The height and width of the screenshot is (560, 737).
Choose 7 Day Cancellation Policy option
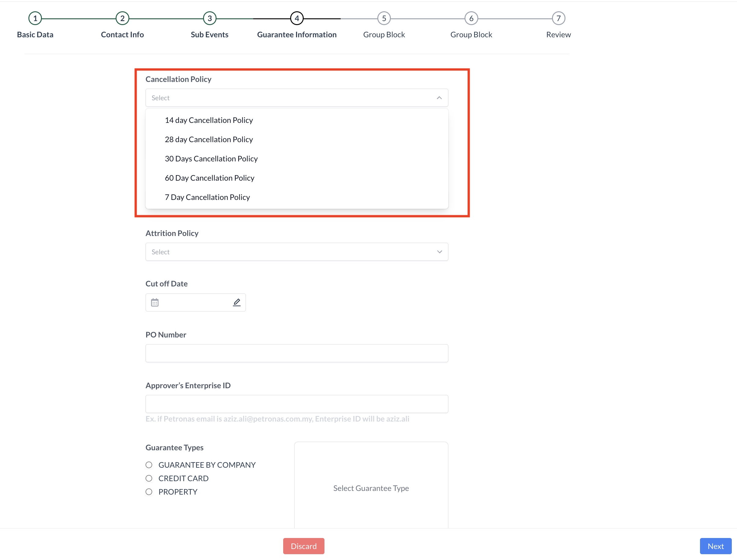(207, 197)
